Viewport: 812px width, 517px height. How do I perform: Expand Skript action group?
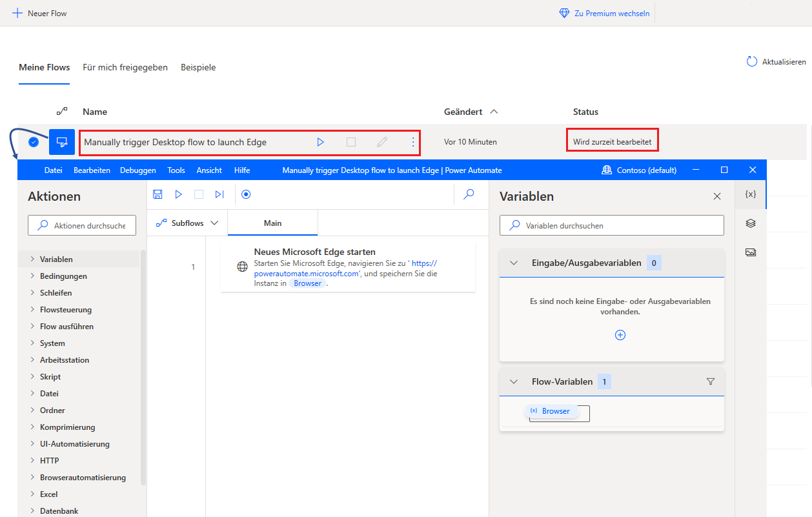tap(79, 377)
